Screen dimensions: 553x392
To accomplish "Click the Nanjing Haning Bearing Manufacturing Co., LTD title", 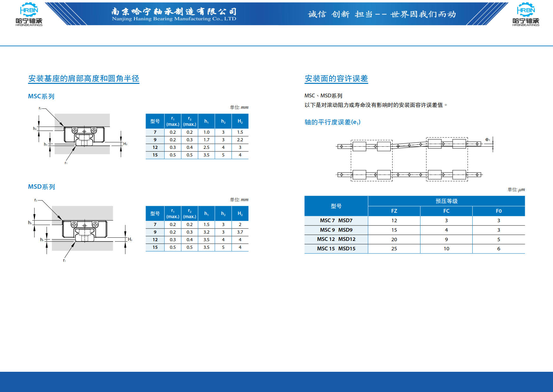I will pyautogui.click(x=174, y=19).
